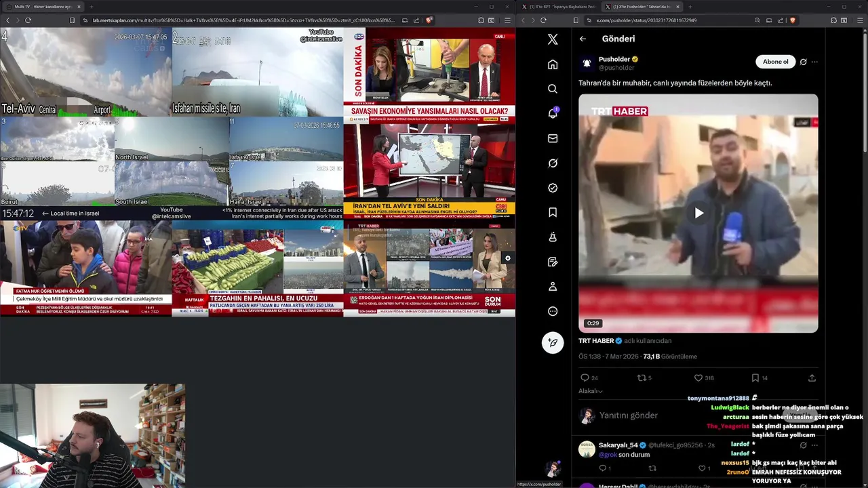
Task: Open the Articles icon in X sidebar
Action: pos(553,262)
